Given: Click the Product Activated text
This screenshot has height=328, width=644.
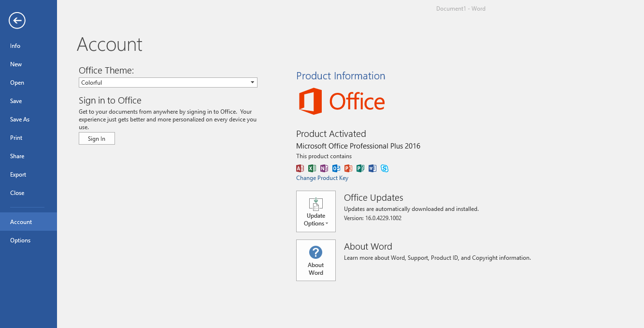Looking at the screenshot, I should tap(331, 134).
